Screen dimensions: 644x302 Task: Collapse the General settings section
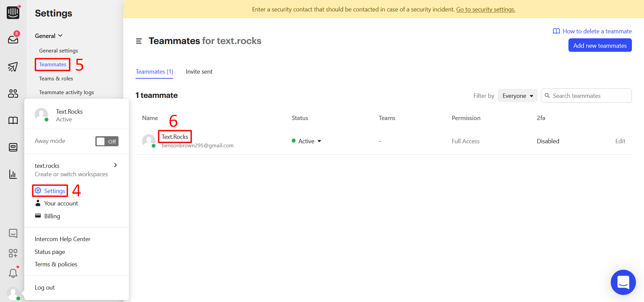click(x=49, y=36)
